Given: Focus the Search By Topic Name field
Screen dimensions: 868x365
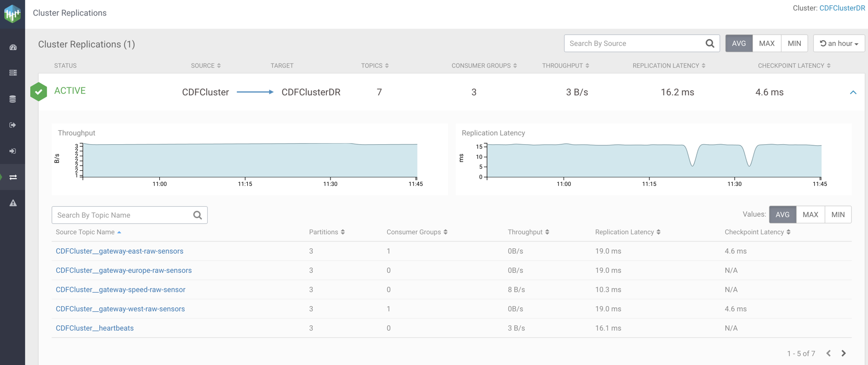Looking at the screenshot, I should click(x=122, y=215).
